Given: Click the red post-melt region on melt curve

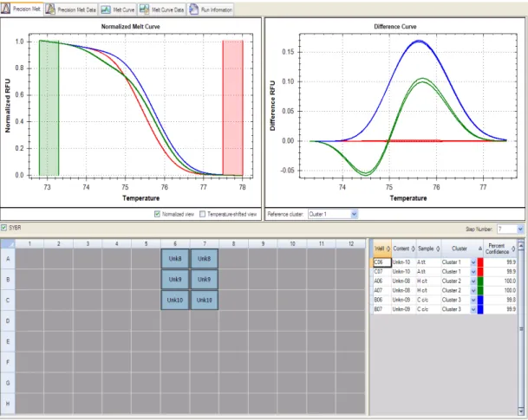Looking at the screenshot, I should [232, 108].
